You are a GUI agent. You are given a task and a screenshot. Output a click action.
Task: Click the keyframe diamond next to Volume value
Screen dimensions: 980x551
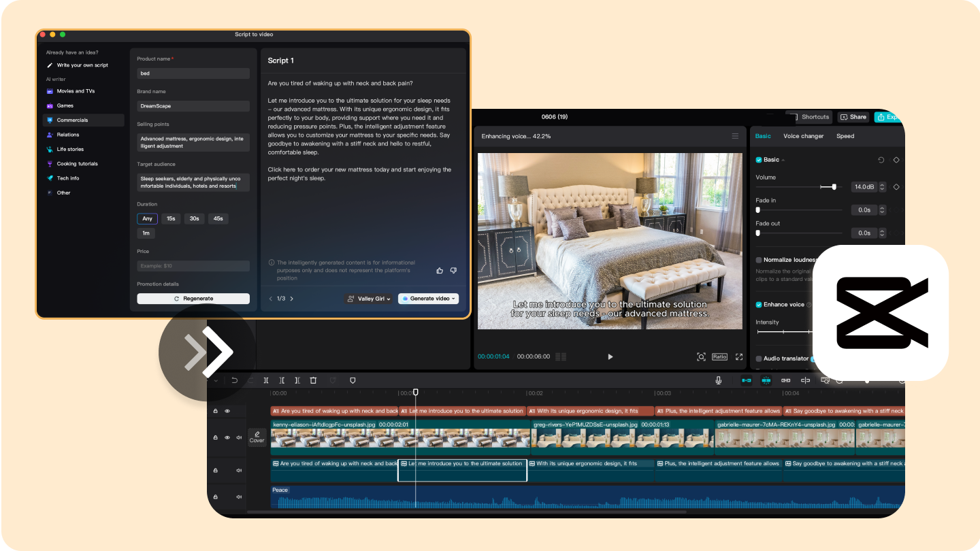coord(896,186)
